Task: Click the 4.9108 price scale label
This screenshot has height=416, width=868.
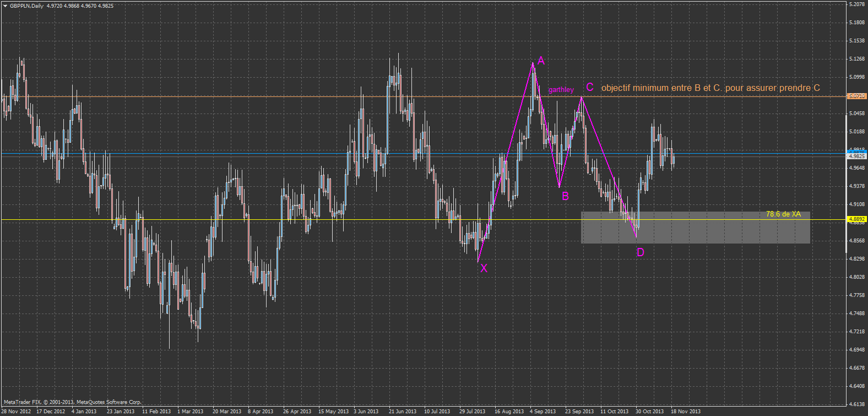Action: coord(856,204)
